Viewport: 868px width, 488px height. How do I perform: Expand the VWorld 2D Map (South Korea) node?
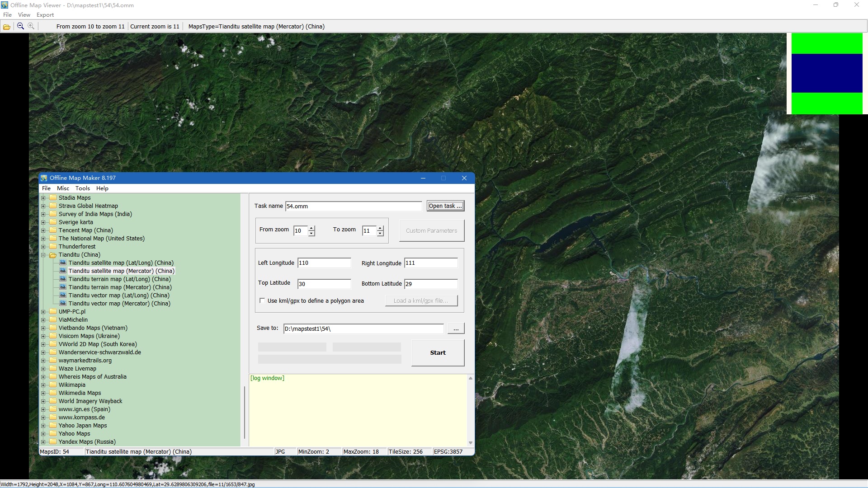pyautogui.click(x=43, y=344)
